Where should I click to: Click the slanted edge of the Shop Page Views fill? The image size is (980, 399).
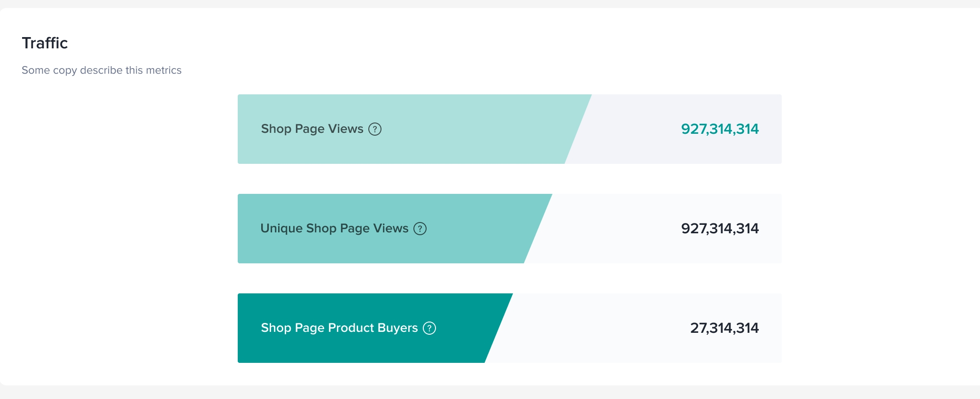[x=578, y=129]
